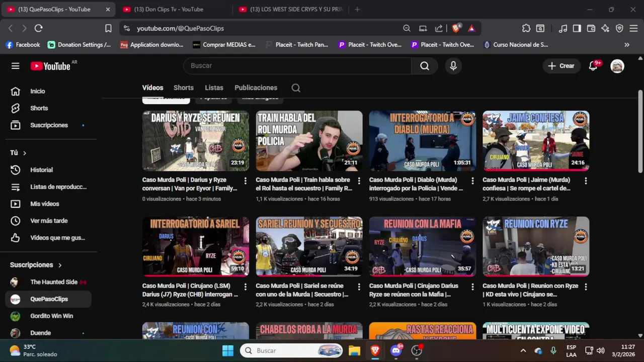Open the Sariel reunion y secuestro thumbnail
644x362 pixels.
[x=309, y=246]
